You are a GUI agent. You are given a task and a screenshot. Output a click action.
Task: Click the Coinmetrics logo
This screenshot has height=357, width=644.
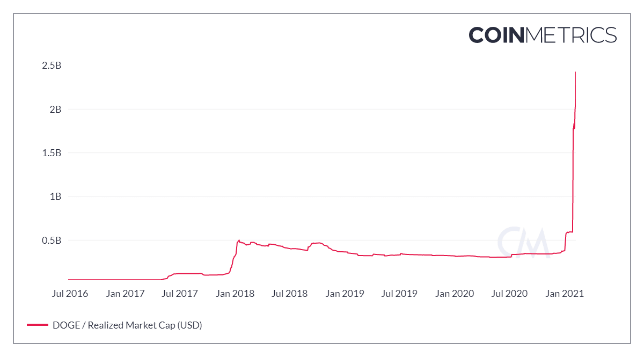[543, 35]
